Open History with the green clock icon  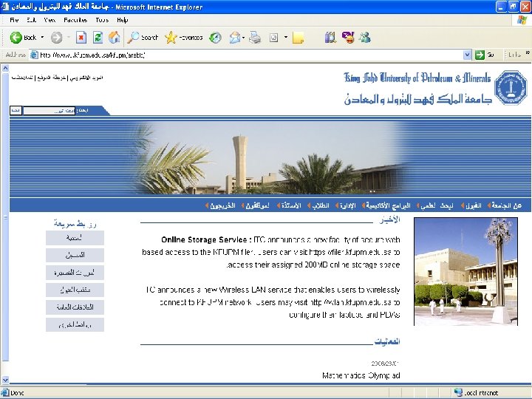(x=215, y=38)
